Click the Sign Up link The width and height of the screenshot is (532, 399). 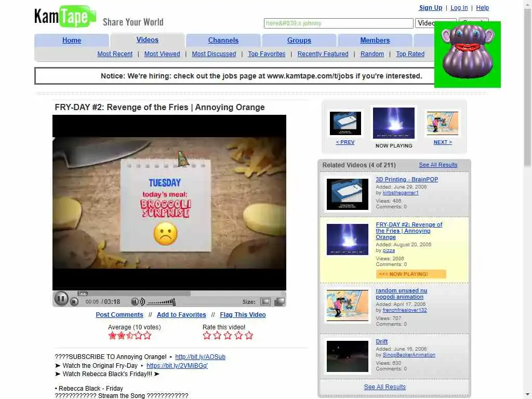coord(431,8)
